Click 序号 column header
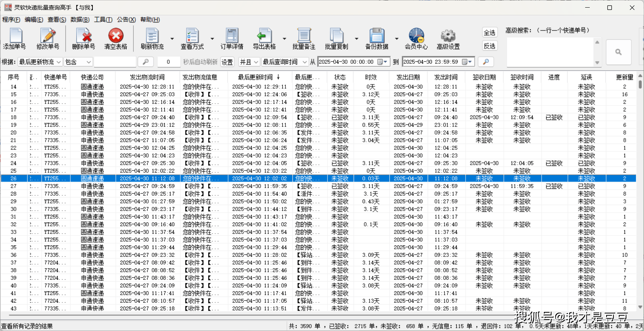The image size is (644, 331). (13, 77)
